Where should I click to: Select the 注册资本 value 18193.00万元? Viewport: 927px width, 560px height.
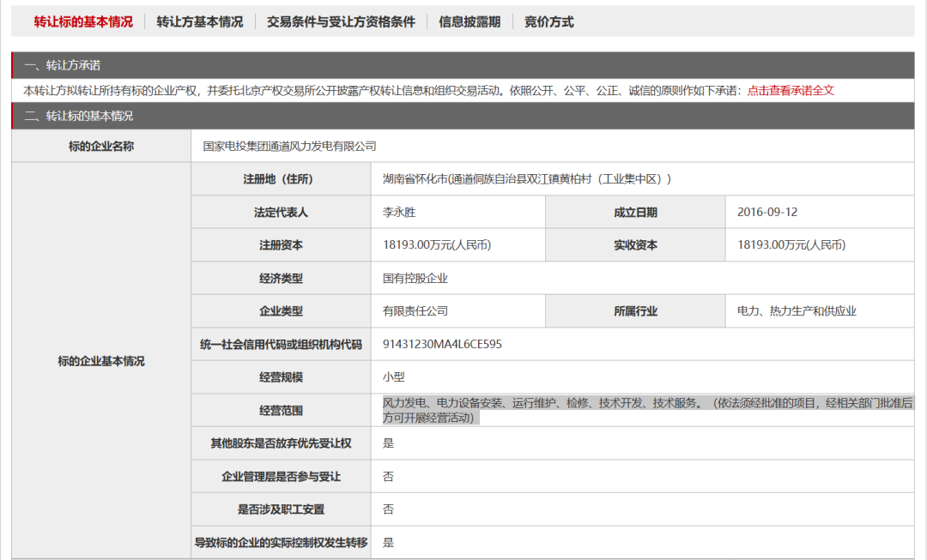437,245
